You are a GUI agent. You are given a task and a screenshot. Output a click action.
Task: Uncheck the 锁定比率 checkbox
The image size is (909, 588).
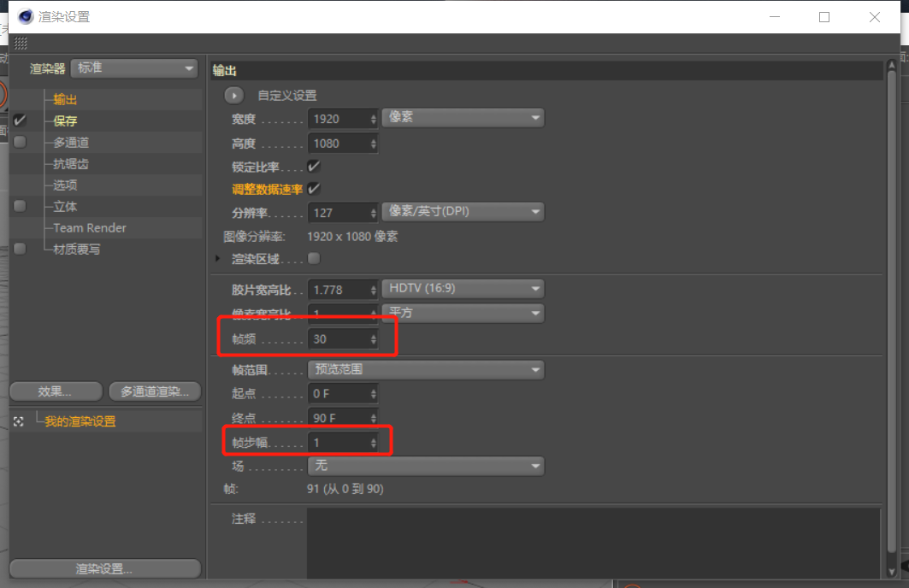tap(314, 168)
